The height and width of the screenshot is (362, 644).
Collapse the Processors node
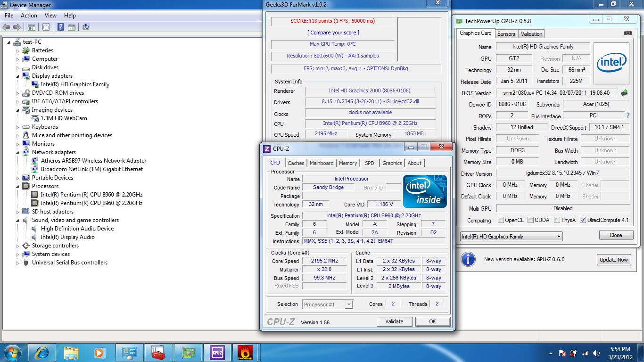[18, 186]
